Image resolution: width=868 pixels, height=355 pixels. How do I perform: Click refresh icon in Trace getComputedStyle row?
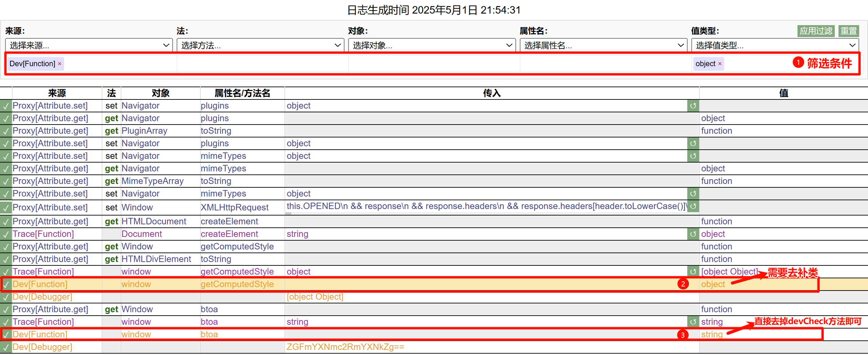[693, 272]
